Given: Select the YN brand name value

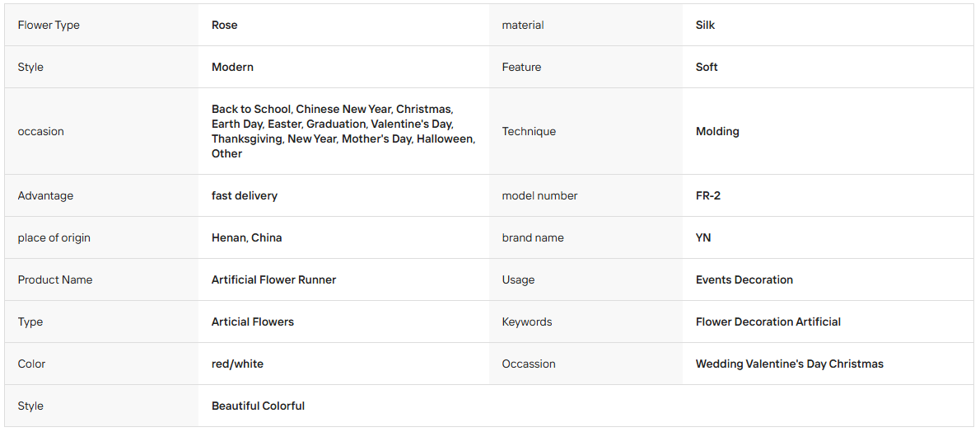Looking at the screenshot, I should pos(703,238).
